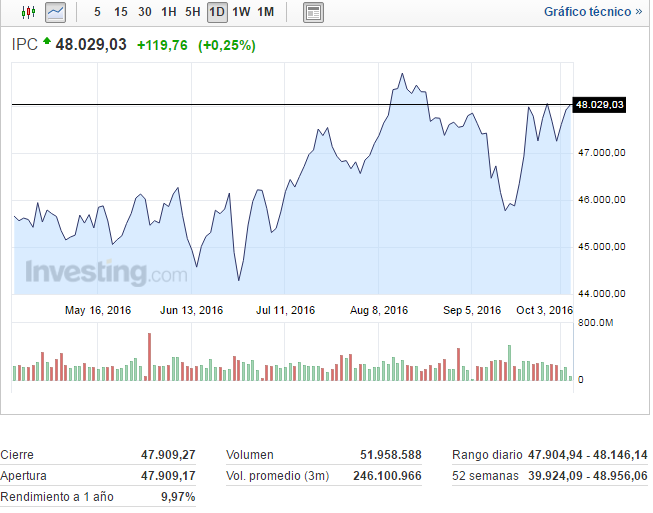Image resolution: width=653 pixels, height=513 pixels.
Task: Set chart interval to 1H
Action: 169,12
